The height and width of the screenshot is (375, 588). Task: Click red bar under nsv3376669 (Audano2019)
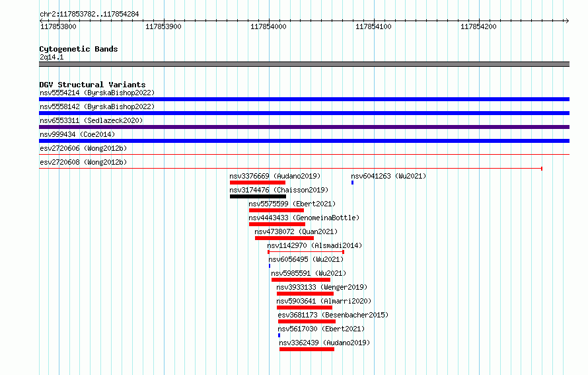point(258,183)
